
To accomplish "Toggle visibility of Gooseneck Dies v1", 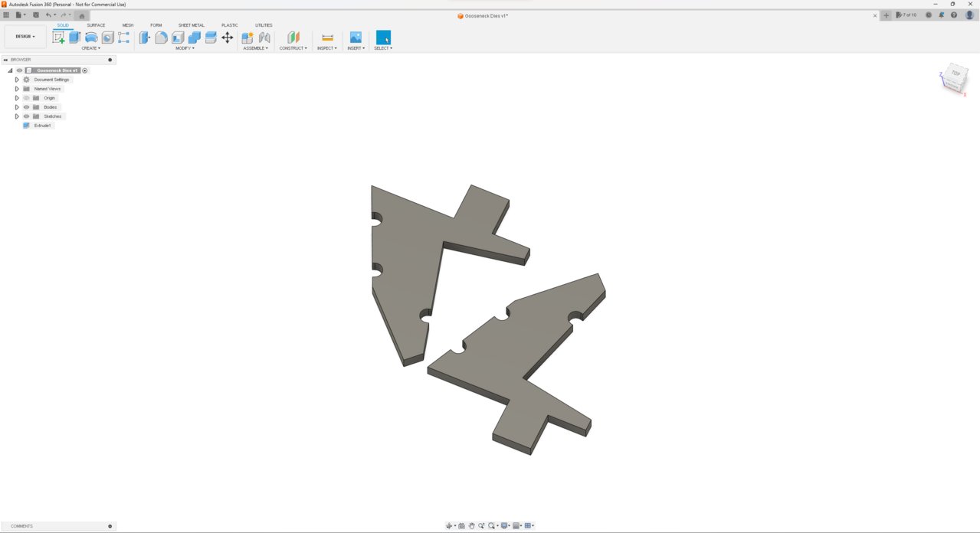I will point(19,70).
